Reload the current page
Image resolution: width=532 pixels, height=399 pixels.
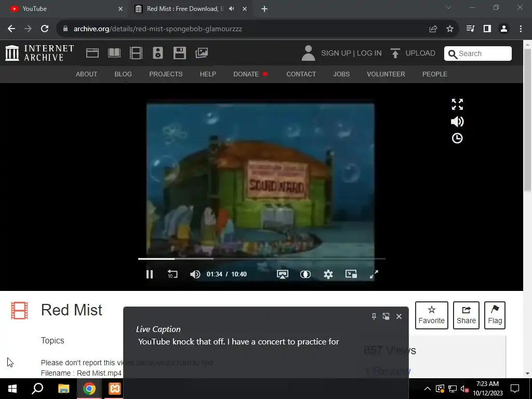click(45, 29)
